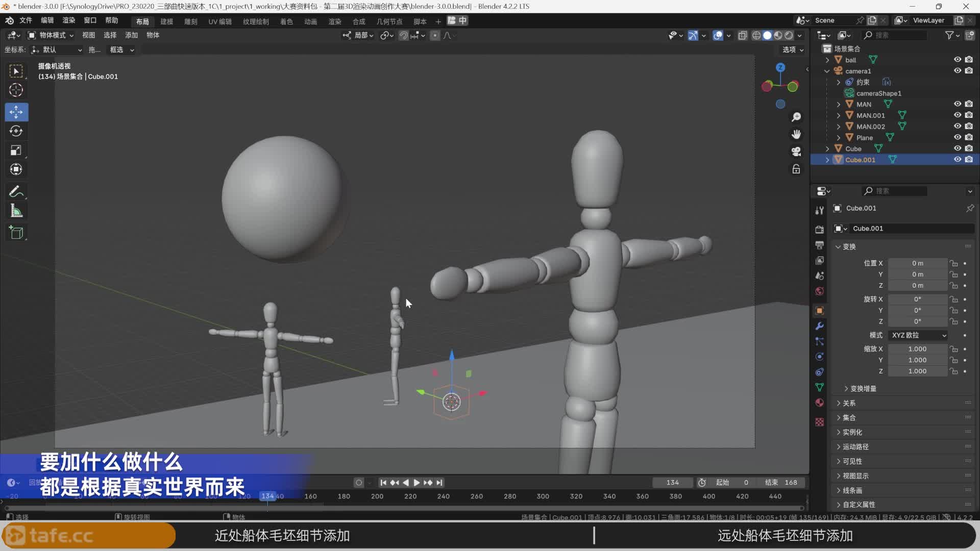Open the Tool properties tab
The image size is (980, 551).
[820, 210]
